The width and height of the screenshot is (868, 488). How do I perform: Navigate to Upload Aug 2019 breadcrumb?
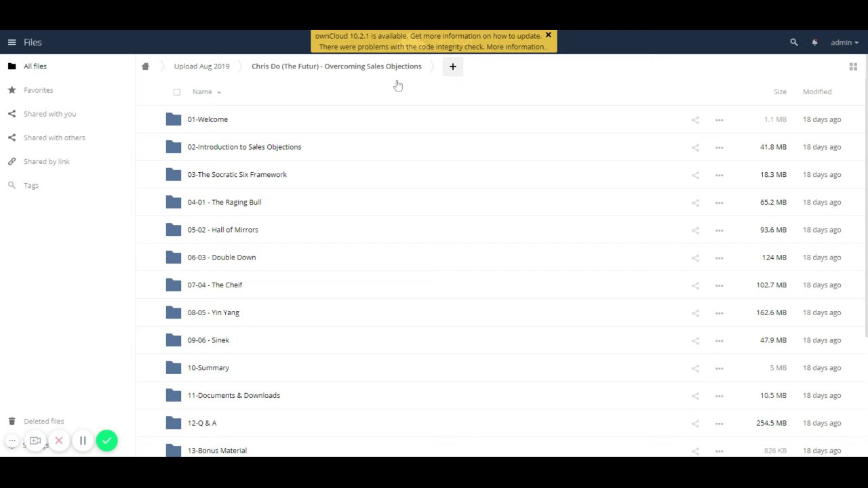pyautogui.click(x=201, y=66)
